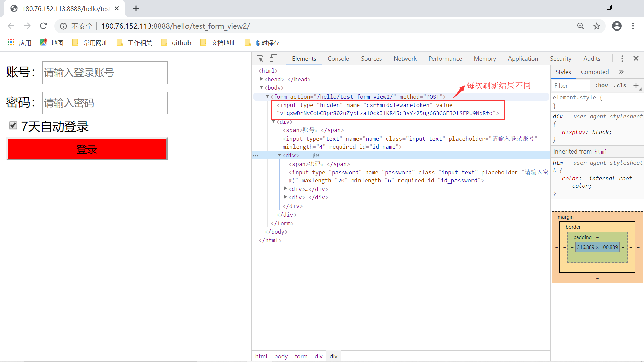
Task: Click the browser address bar URL
Action: coord(175,26)
